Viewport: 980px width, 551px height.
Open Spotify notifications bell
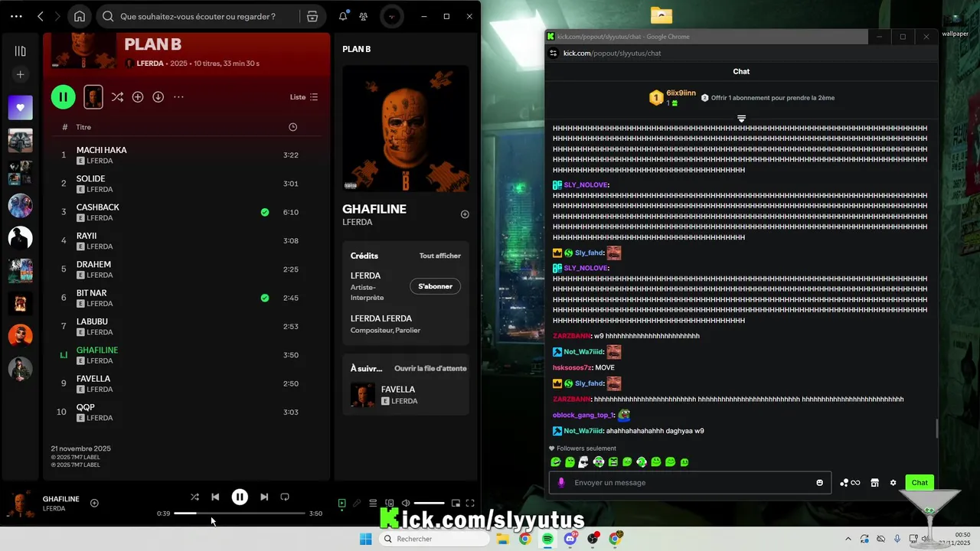[x=343, y=16]
